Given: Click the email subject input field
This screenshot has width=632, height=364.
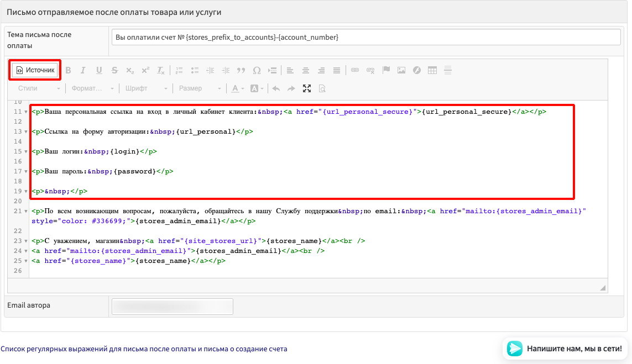Looking at the screenshot, I should [365, 38].
